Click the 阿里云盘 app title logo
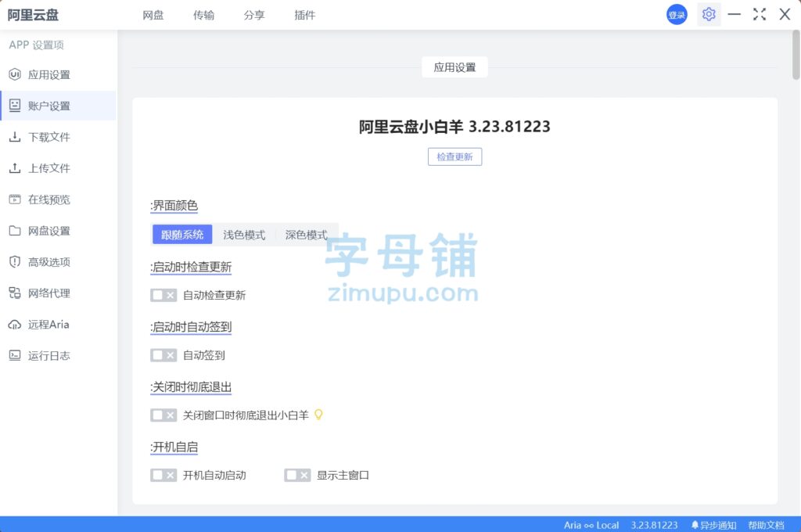Image resolution: width=801 pixels, height=532 pixels. [33, 15]
